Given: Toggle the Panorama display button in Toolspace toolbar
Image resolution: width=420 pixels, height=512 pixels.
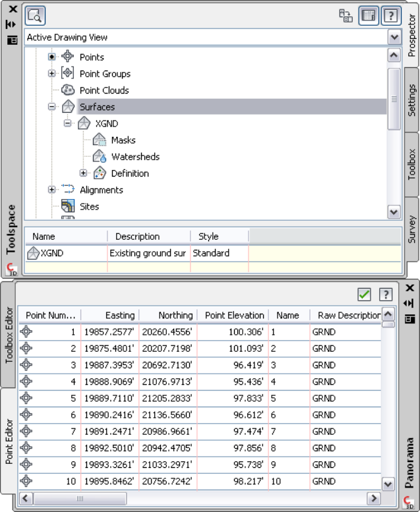Looking at the screenshot, I should [369, 15].
